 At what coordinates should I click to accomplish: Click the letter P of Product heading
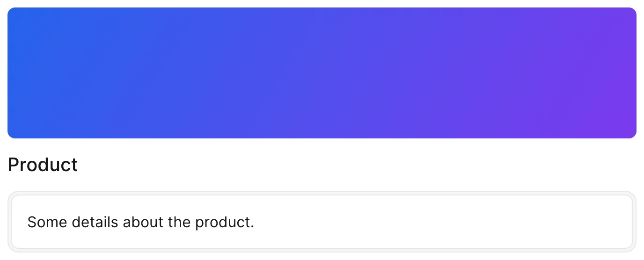[x=14, y=165]
